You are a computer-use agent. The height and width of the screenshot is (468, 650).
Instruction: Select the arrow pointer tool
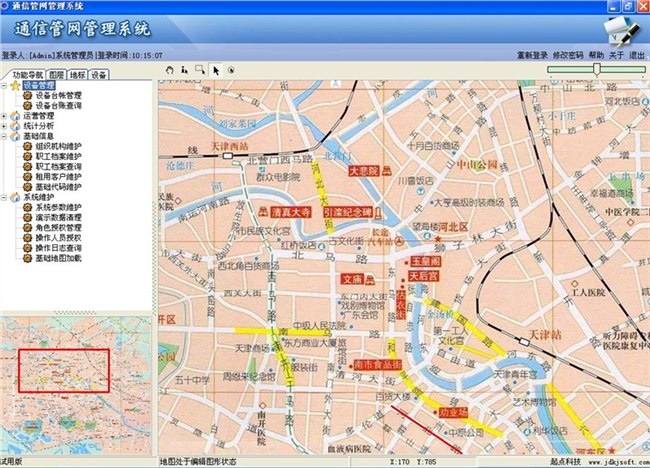(216, 70)
